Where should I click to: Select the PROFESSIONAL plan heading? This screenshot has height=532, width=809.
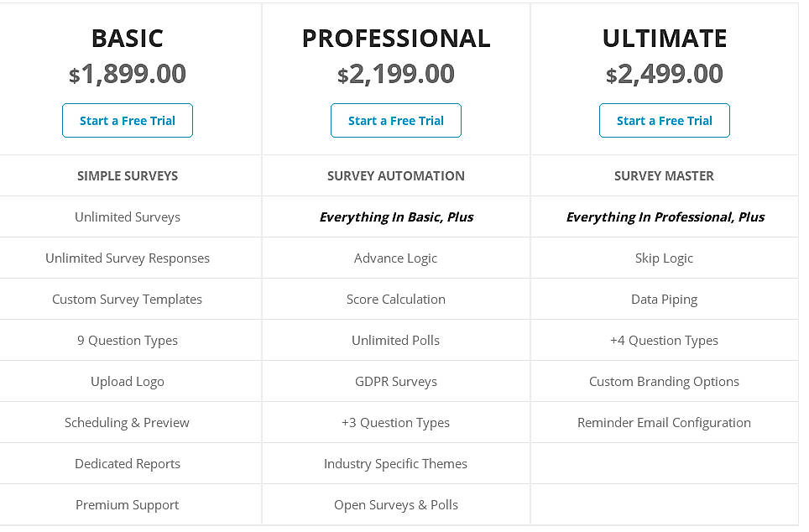(395, 38)
